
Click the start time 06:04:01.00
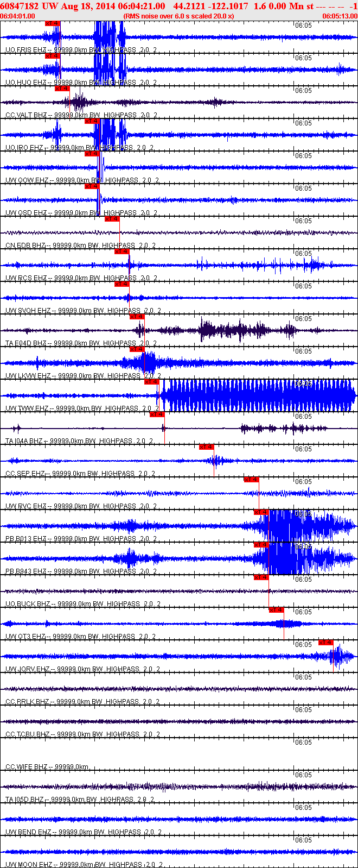[x=18, y=16]
